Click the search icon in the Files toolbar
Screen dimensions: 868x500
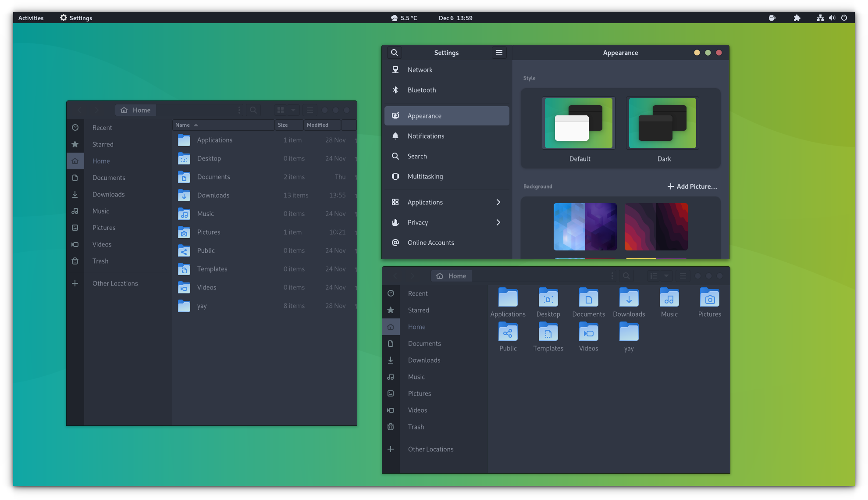[253, 110]
